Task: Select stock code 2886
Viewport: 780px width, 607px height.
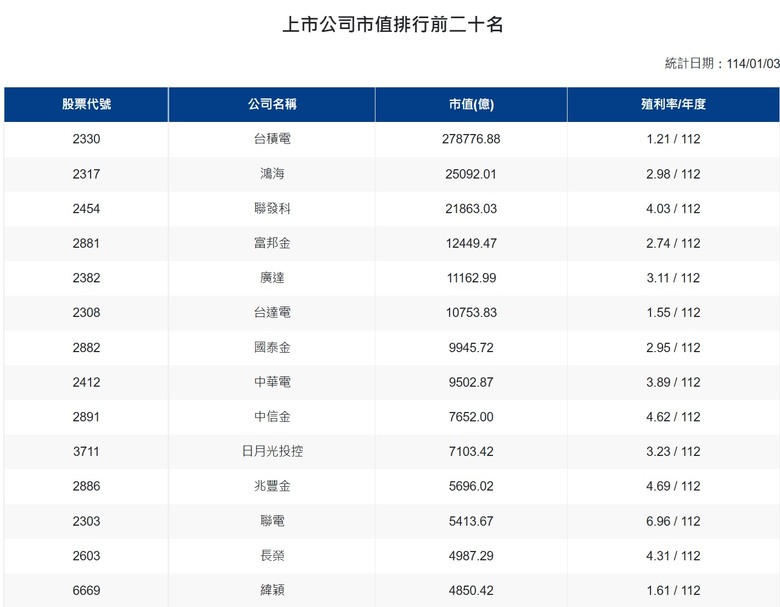Action: pyautogui.click(x=86, y=486)
